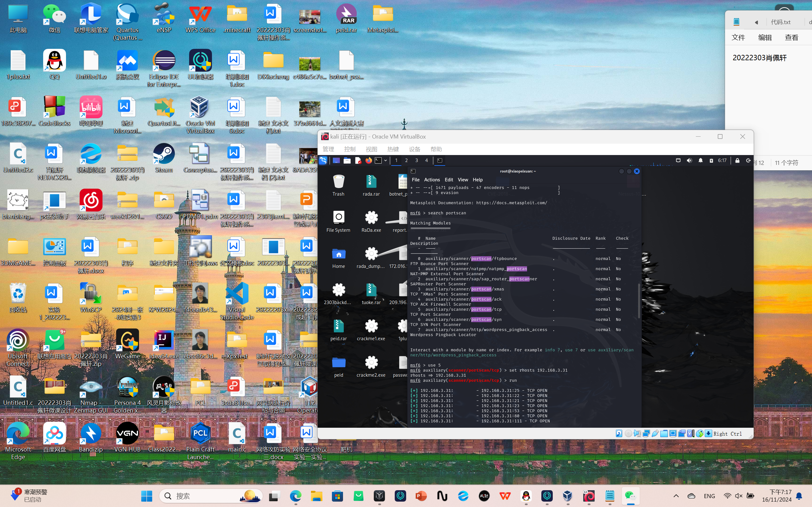Click Notepad tab scroll-left arrow

[756, 22]
